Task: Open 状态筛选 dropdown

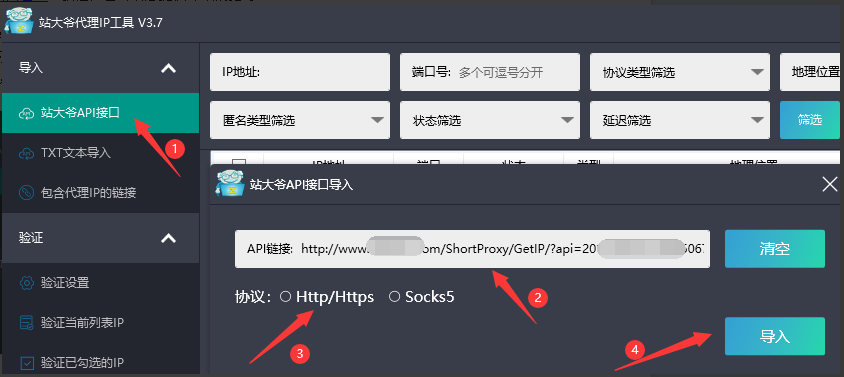Action: coord(490,120)
